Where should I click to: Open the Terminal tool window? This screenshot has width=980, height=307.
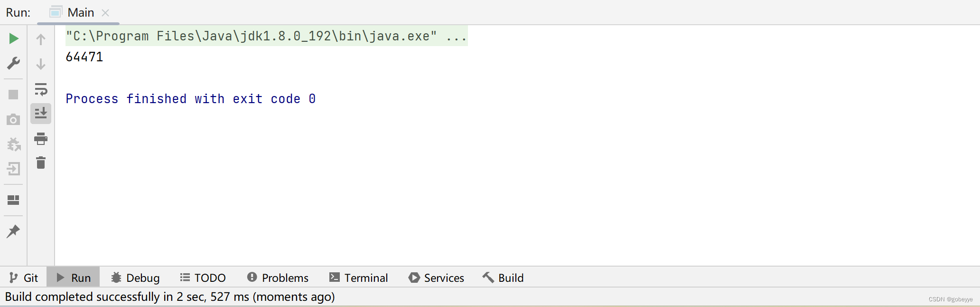[359, 278]
